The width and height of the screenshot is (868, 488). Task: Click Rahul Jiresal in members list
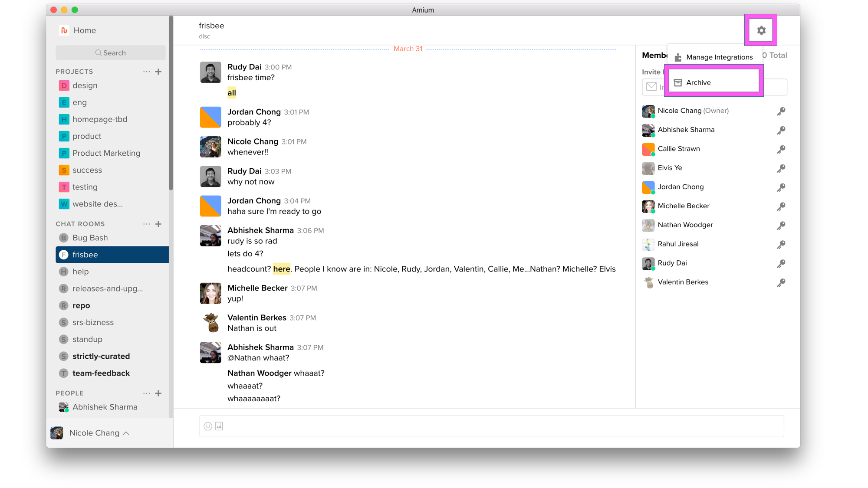678,244
